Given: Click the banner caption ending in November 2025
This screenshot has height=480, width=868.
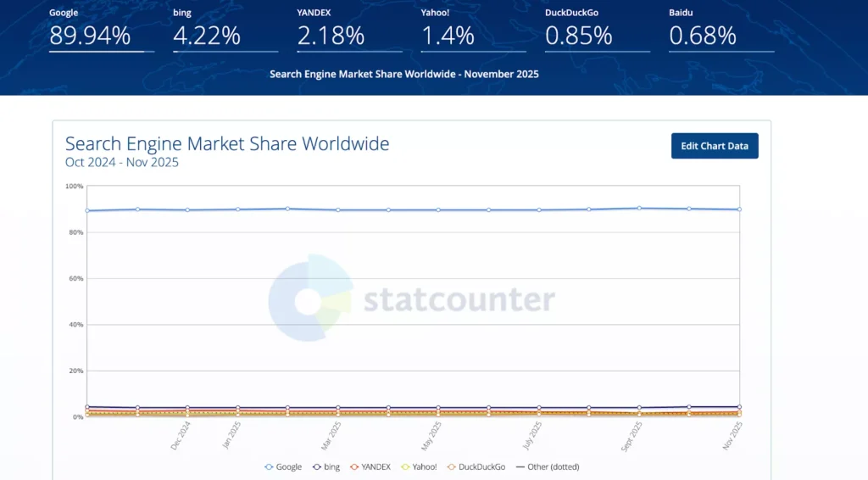Looking at the screenshot, I should coord(404,74).
